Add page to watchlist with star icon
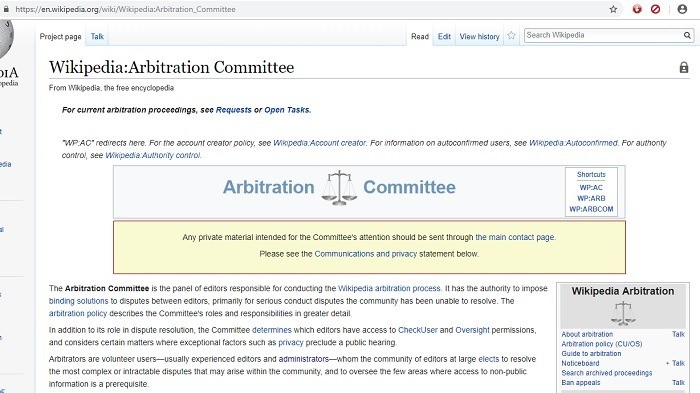 tap(511, 36)
